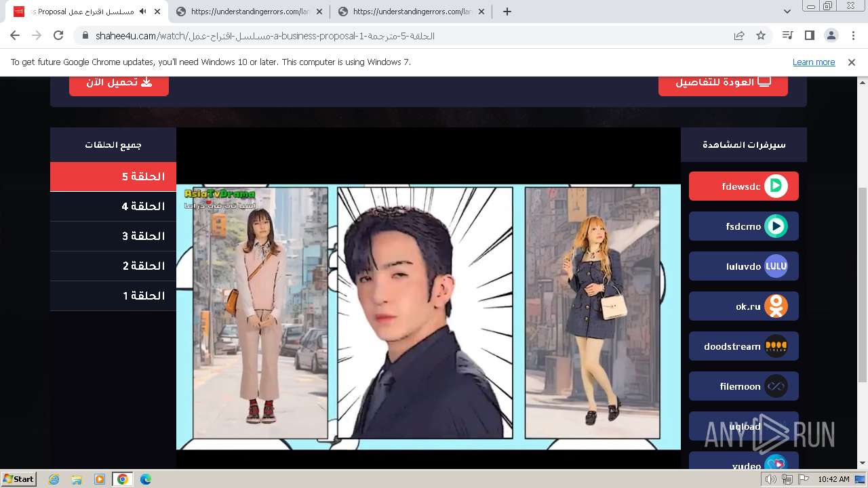Click the جميع الحلقات heading

point(113,144)
